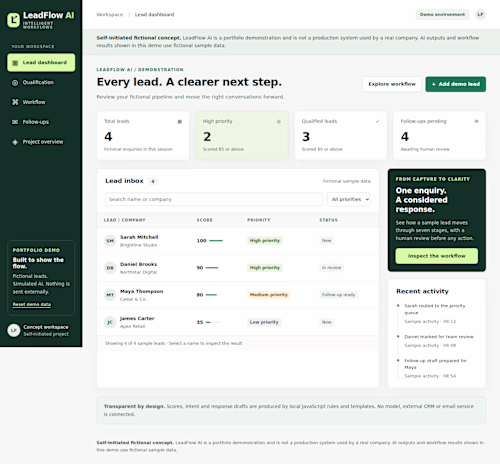
Task: Click the Northstar Digital company name
Action: pos(138,272)
